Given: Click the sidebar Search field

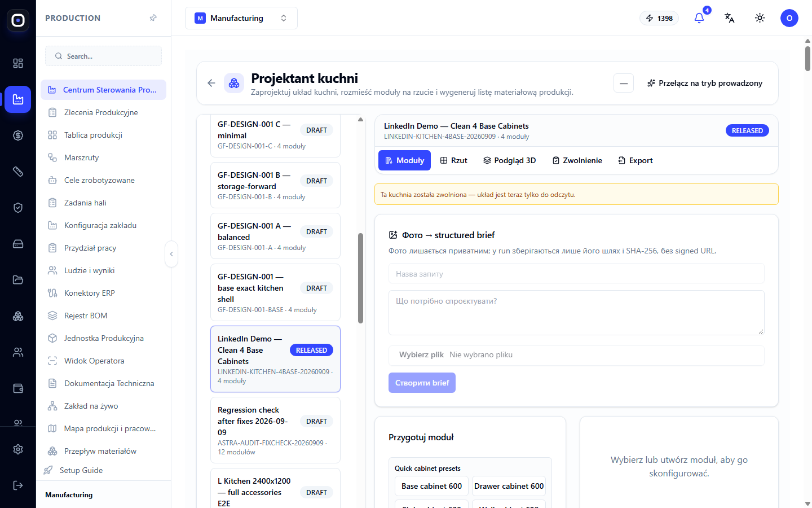Looking at the screenshot, I should 103,56.
